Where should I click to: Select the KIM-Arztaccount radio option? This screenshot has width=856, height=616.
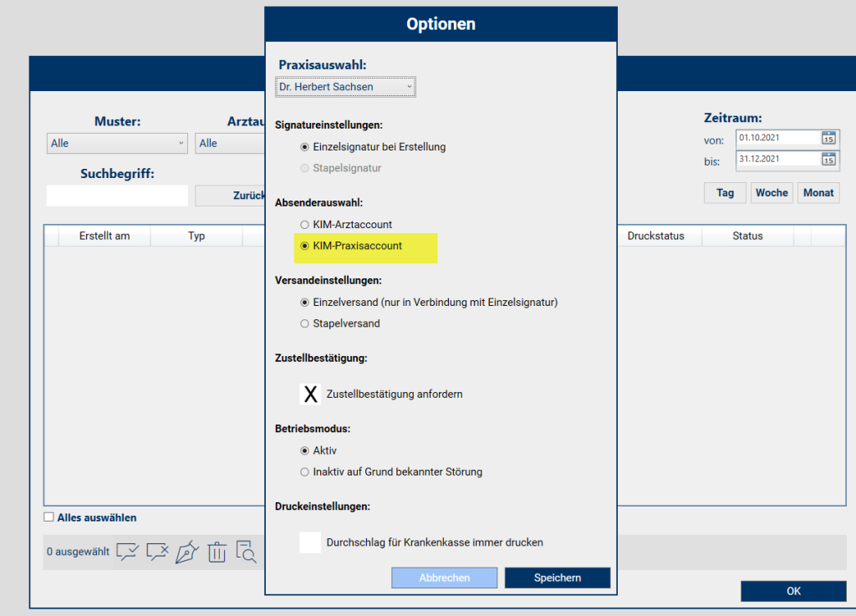point(305,225)
